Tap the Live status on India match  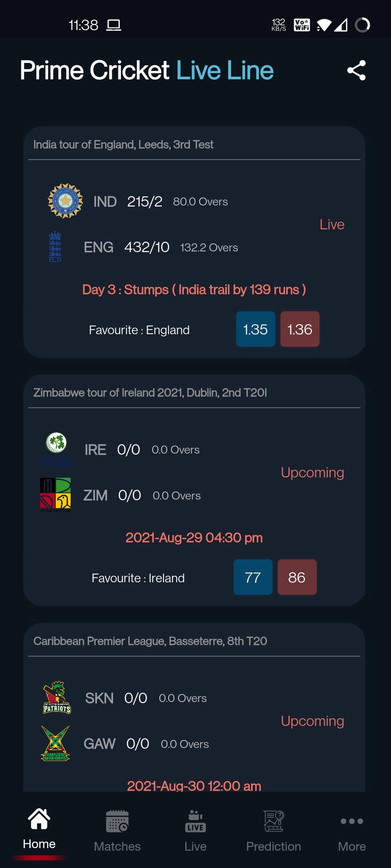332,225
